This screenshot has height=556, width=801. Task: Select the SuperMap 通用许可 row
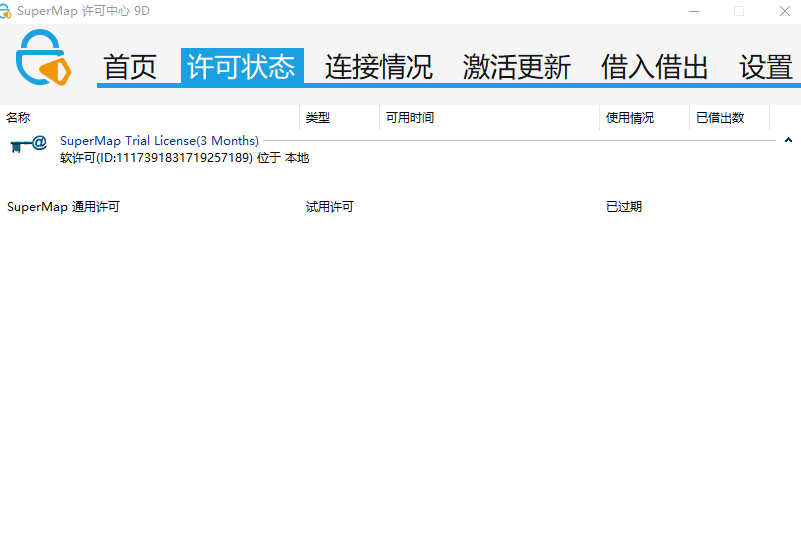pyautogui.click(x=63, y=207)
